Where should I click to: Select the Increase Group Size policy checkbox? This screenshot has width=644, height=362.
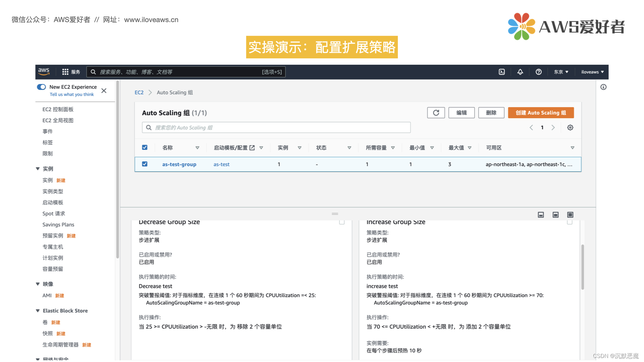click(x=570, y=222)
